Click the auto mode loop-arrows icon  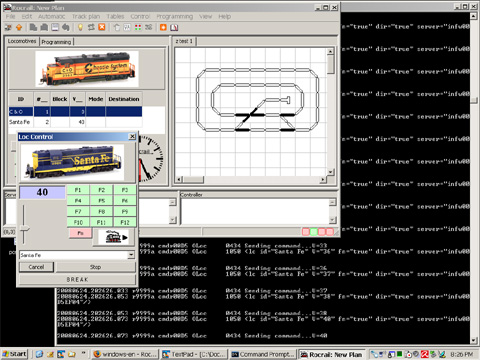click(91, 27)
